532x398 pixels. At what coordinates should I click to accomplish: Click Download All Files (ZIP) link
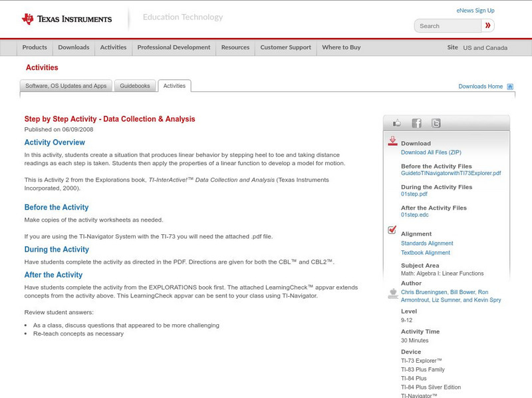point(431,152)
